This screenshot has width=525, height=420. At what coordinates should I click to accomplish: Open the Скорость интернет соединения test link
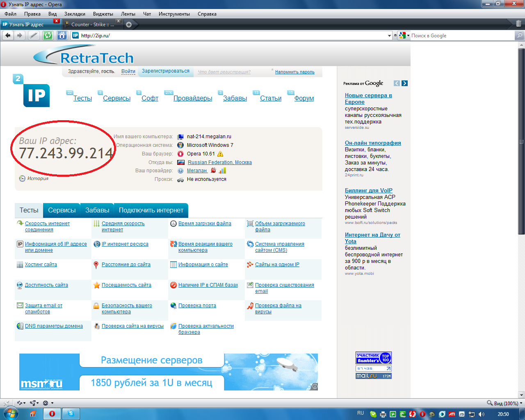click(x=47, y=226)
